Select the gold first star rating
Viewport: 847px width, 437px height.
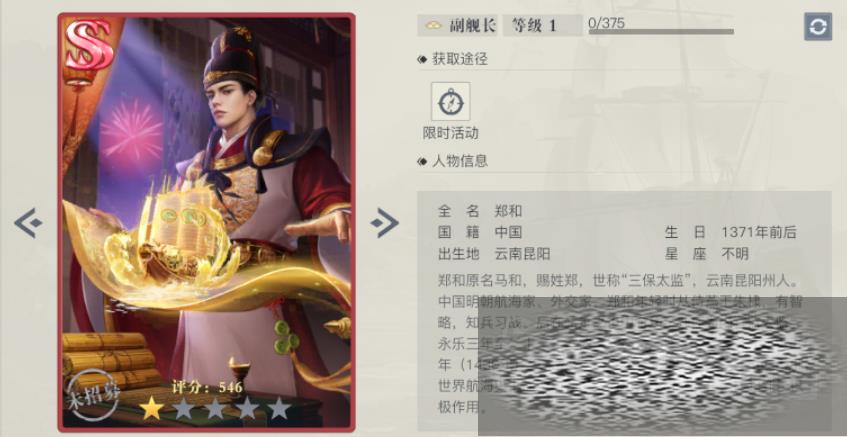(152, 409)
